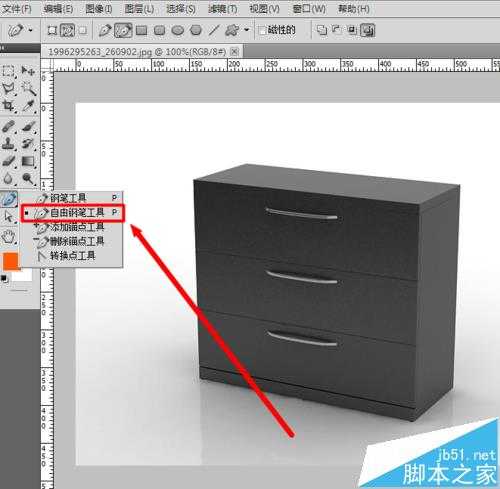Expand the custom shape options dropdown arrow
Image resolution: width=500 pixels, height=489 pixels.
[247, 30]
